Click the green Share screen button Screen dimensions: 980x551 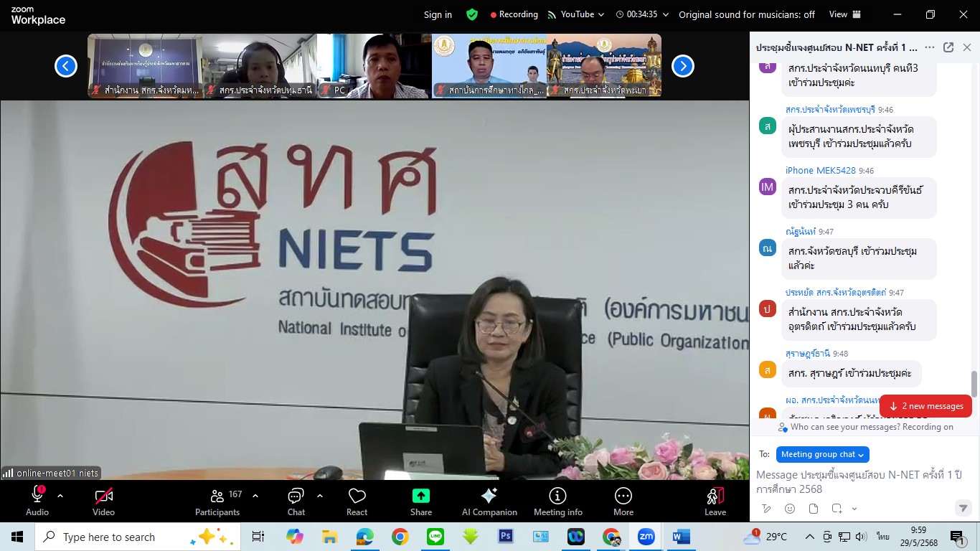click(x=421, y=501)
